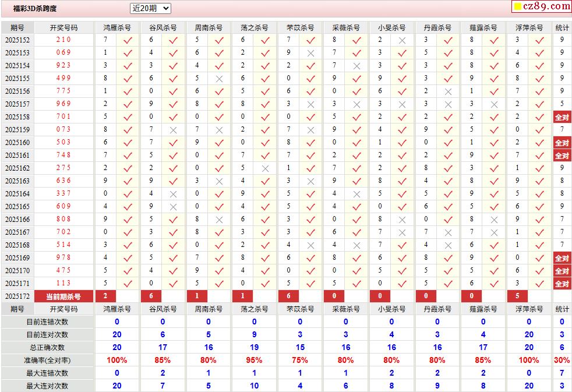Click the X mark for 采薇杀号 in row 2025164
The image size is (572, 392).
click(x=356, y=195)
